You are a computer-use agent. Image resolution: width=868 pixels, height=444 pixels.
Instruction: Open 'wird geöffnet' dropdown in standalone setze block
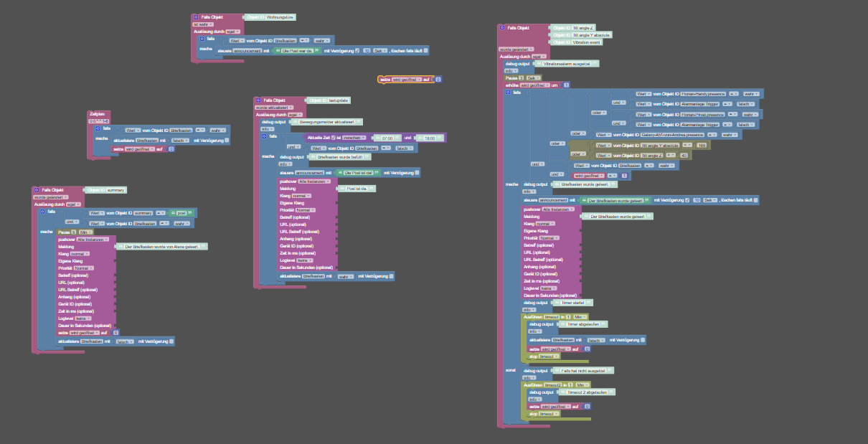(406, 80)
